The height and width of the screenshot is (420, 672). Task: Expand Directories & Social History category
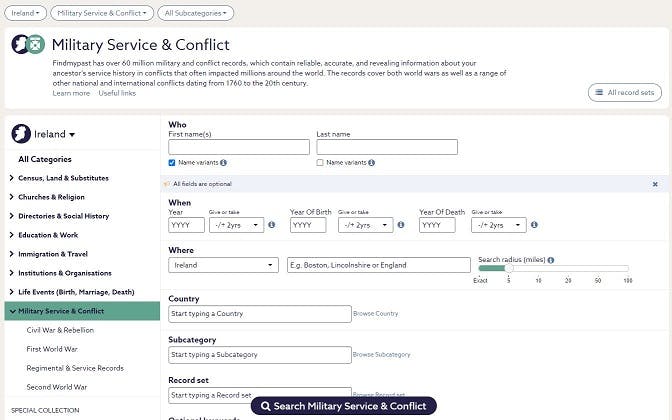pyautogui.click(x=12, y=216)
